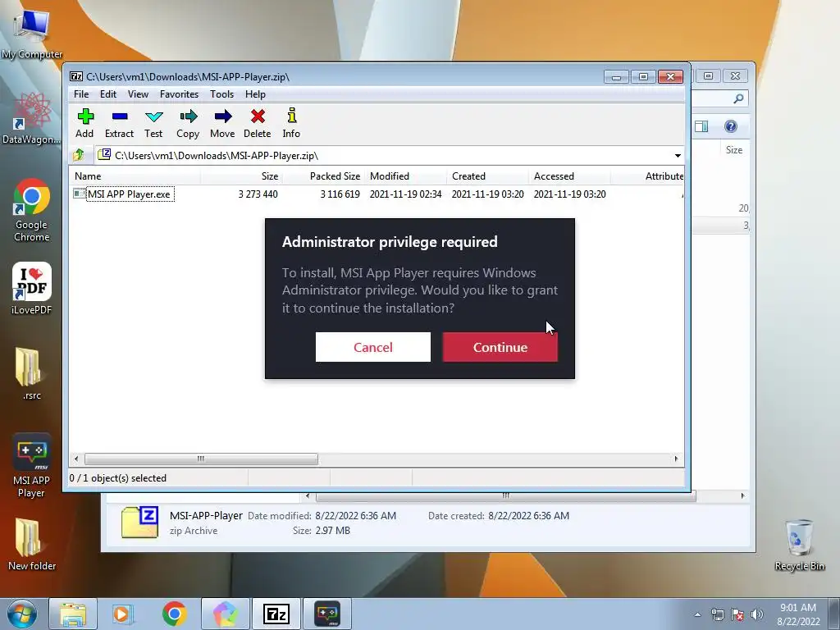Click the Delete red X icon
The height and width of the screenshot is (630, 840).
pos(257,123)
